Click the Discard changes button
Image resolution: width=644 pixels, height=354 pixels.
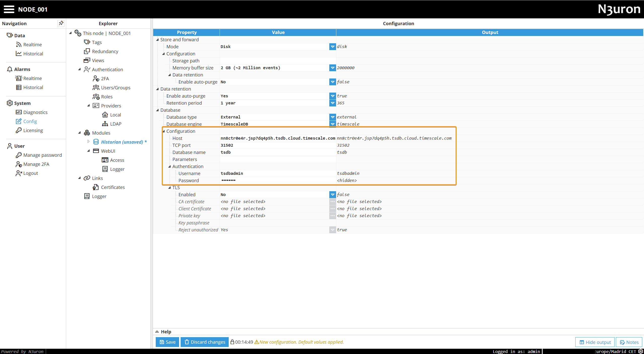(205, 342)
